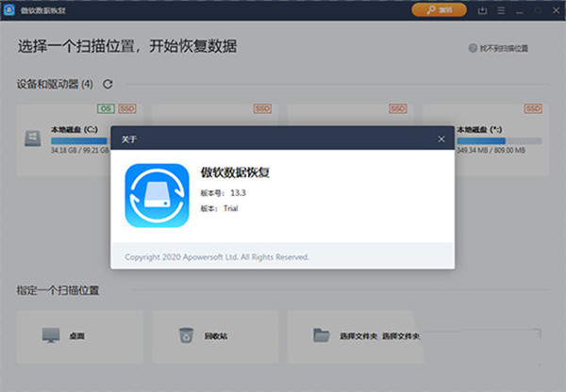Click the folder icon for 选择文件夹
The width and height of the screenshot is (566, 392).
tap(322, 335)
